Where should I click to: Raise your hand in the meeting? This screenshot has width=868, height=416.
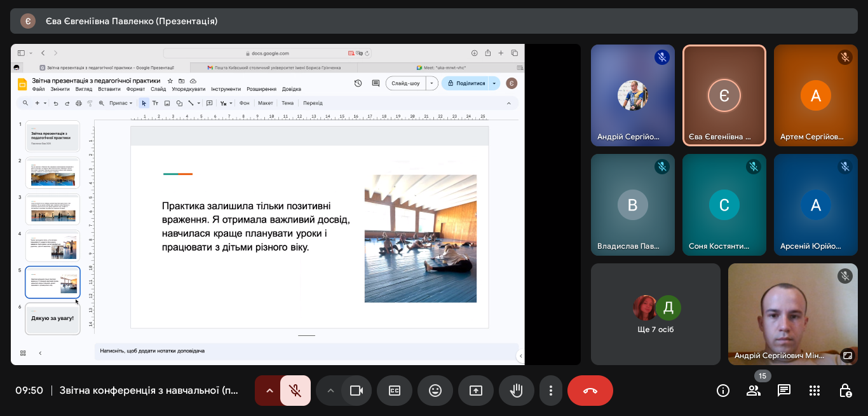pos(517,391)
